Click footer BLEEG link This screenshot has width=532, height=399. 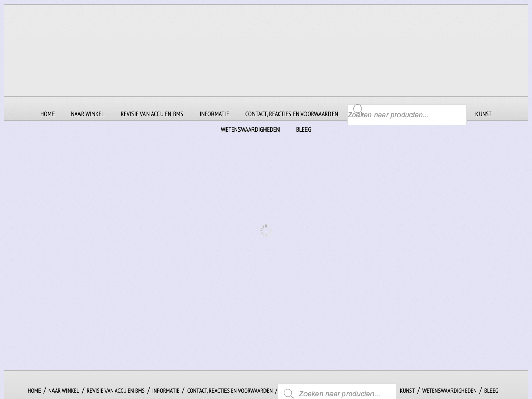point(491,391)
